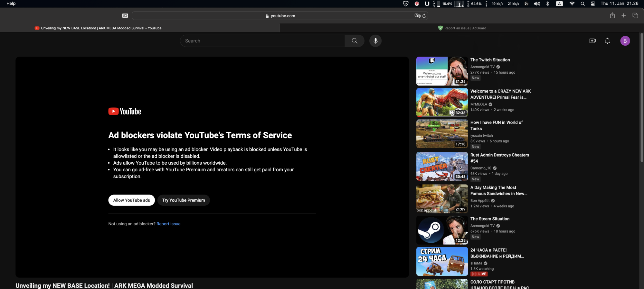Click the YouTube search magnifier button
The height and width of the screenshot is (289, 644).
(x=355, y=41)
